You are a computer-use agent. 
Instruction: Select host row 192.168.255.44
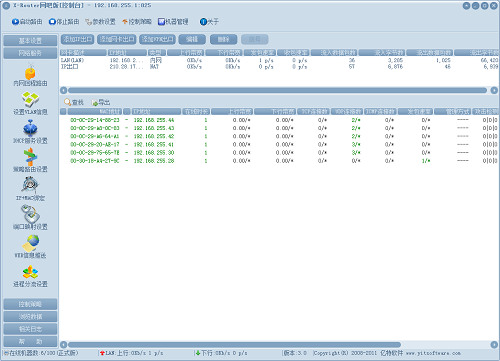coord(279,120)
